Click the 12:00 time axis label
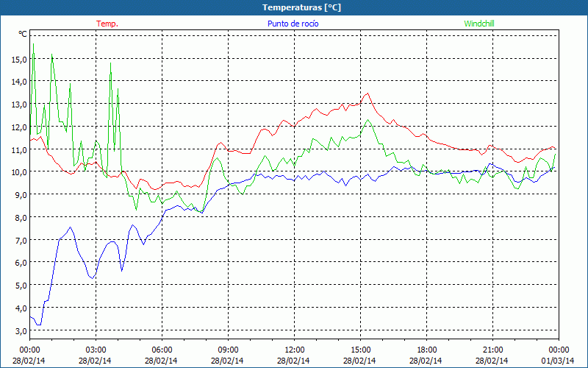The image size is (588, 368). point(295,350)
